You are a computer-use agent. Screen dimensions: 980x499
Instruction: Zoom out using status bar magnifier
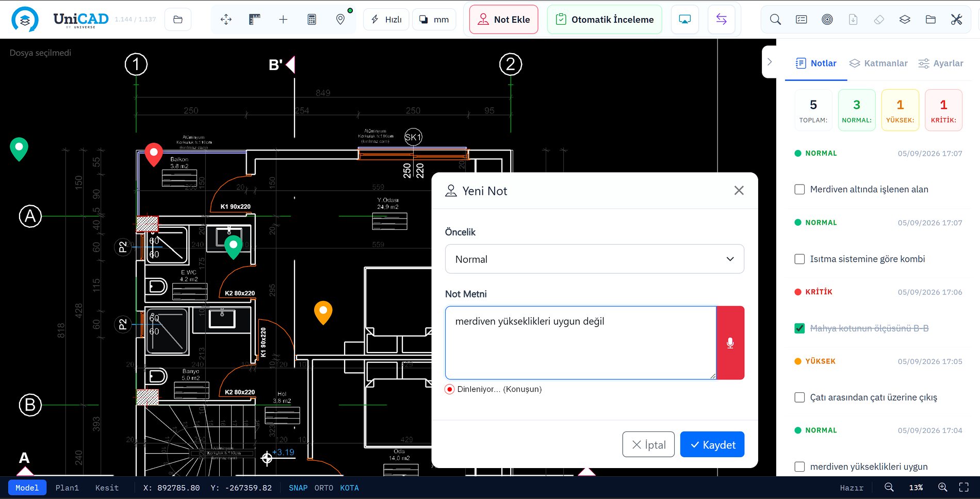coord(889,488)
